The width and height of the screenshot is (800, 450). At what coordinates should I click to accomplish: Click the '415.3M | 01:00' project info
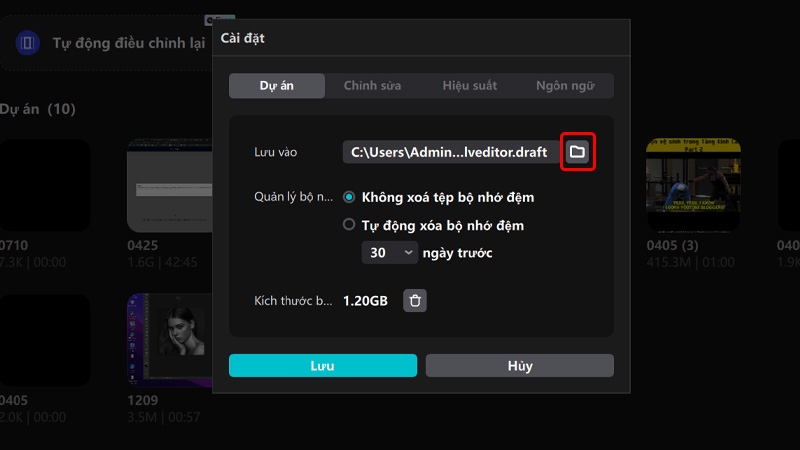(x=690, y=262)
